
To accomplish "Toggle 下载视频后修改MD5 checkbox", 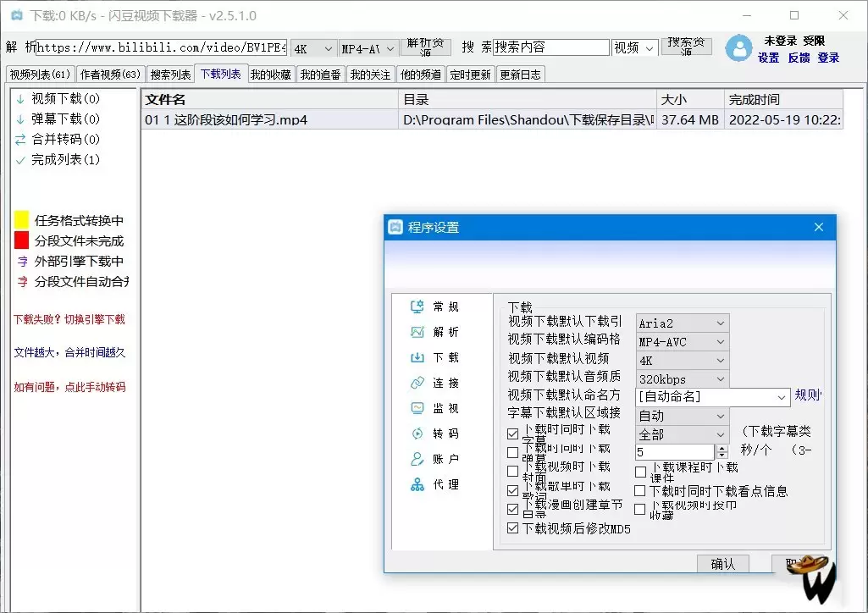I will click(512, 528).
